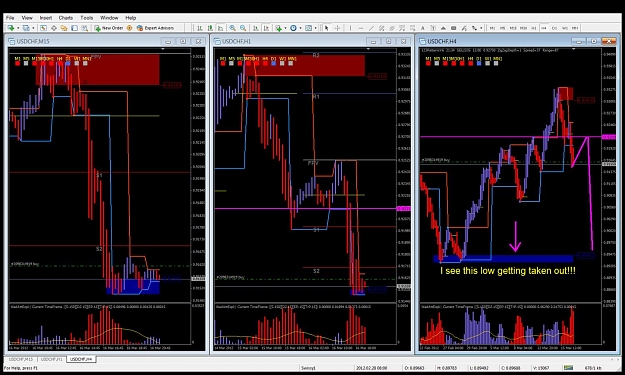
Task: Open the Tools menu
Action: coord(86,18)
